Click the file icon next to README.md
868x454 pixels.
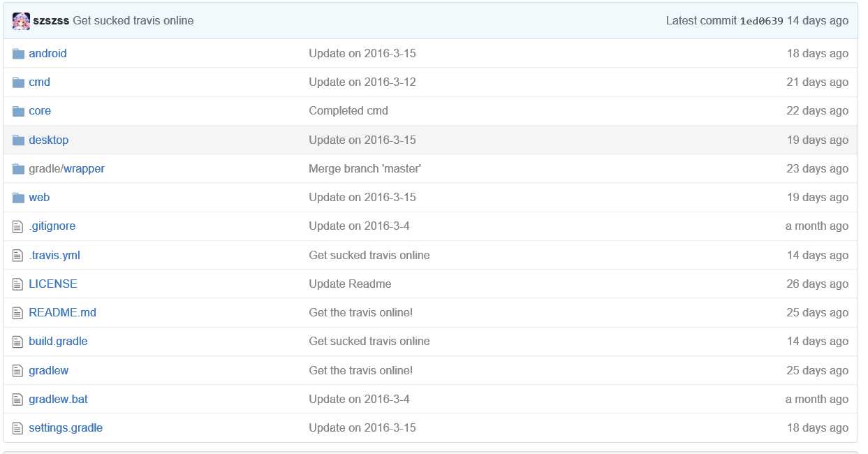tap(18, 313)
